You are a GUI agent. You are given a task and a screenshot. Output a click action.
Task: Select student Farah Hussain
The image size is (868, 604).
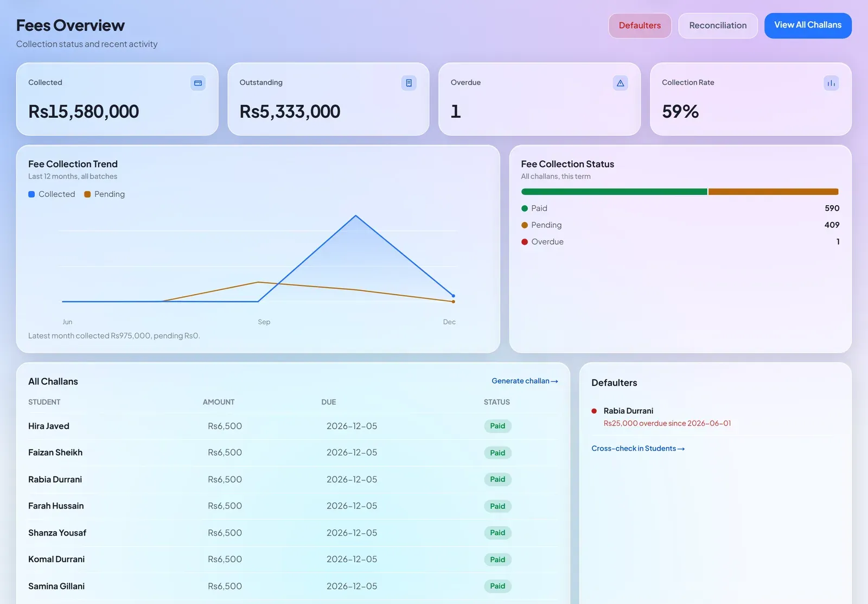pyautogui.click(x=56, y=506)
